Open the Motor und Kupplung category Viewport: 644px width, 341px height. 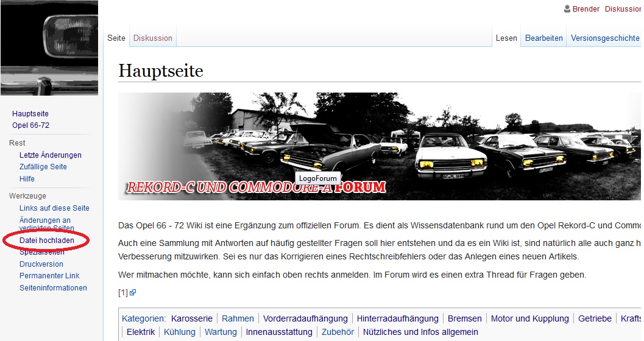pos(530,318)
